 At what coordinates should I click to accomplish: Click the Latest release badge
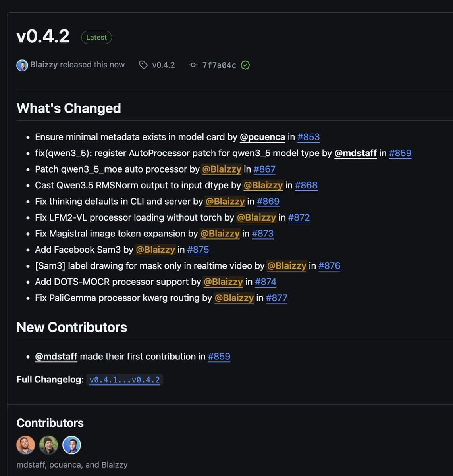pos(96,37)
